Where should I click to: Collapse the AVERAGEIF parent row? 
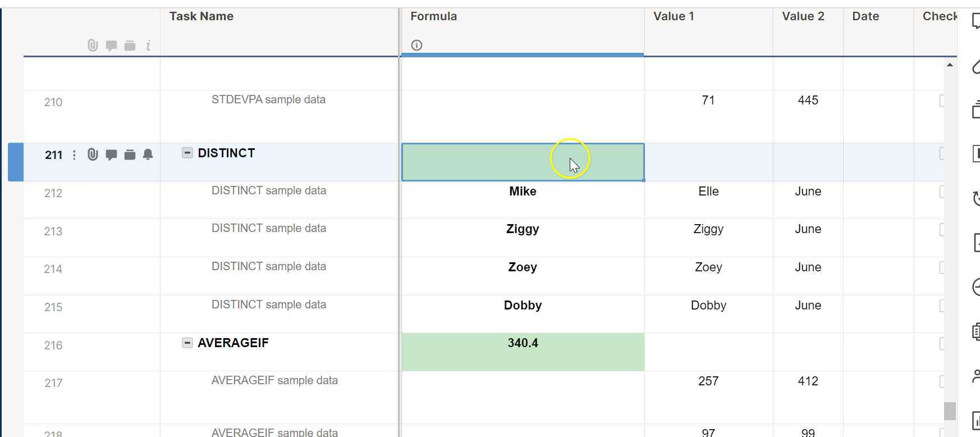(187, 343)
